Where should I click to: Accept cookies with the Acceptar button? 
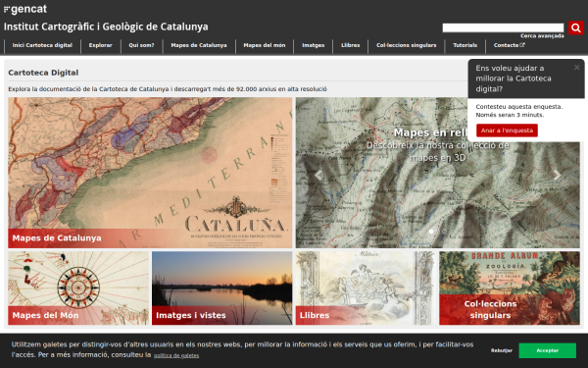[548, 350]
